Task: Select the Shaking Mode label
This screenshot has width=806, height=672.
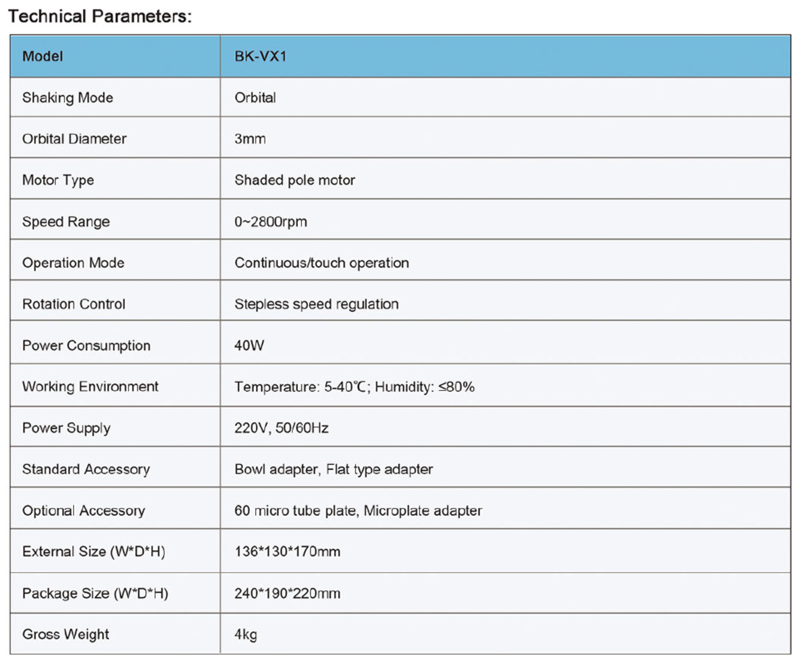Action: [67, 97]
